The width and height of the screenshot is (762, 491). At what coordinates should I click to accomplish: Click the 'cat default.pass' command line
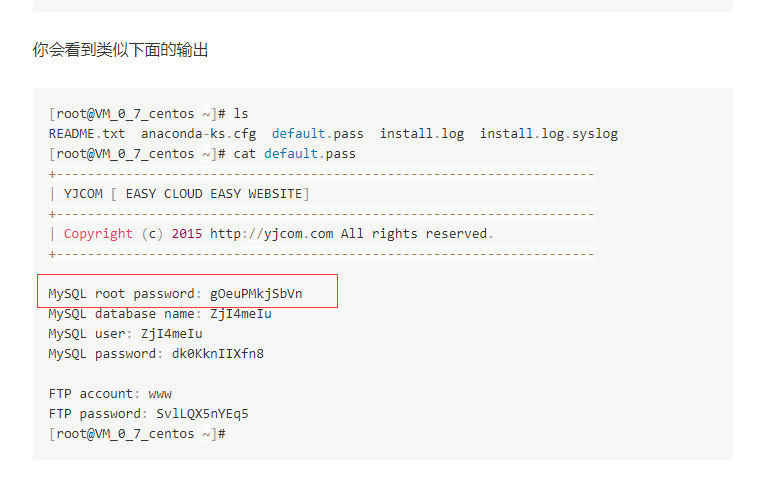tap(294, 154)
